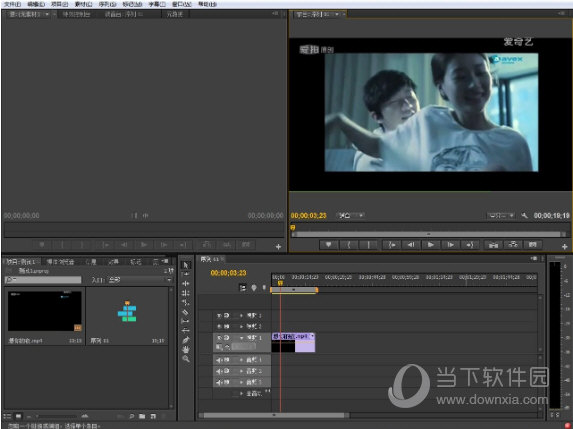
Task: Click New Item icon in project panel
Action: [x=153, y=416]
